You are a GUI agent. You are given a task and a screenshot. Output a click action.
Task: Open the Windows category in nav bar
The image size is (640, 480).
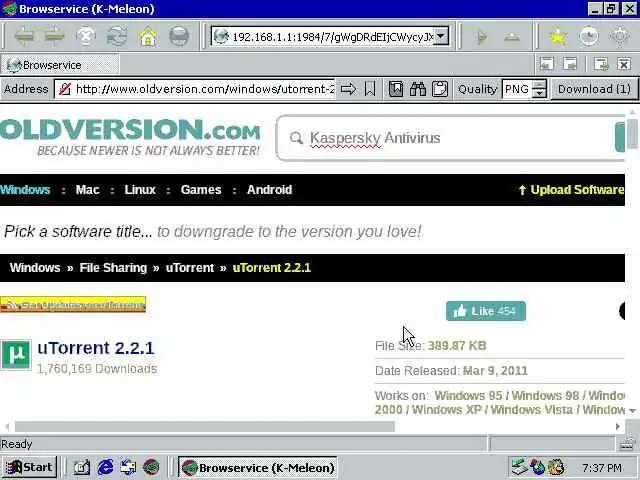point(25,189)
